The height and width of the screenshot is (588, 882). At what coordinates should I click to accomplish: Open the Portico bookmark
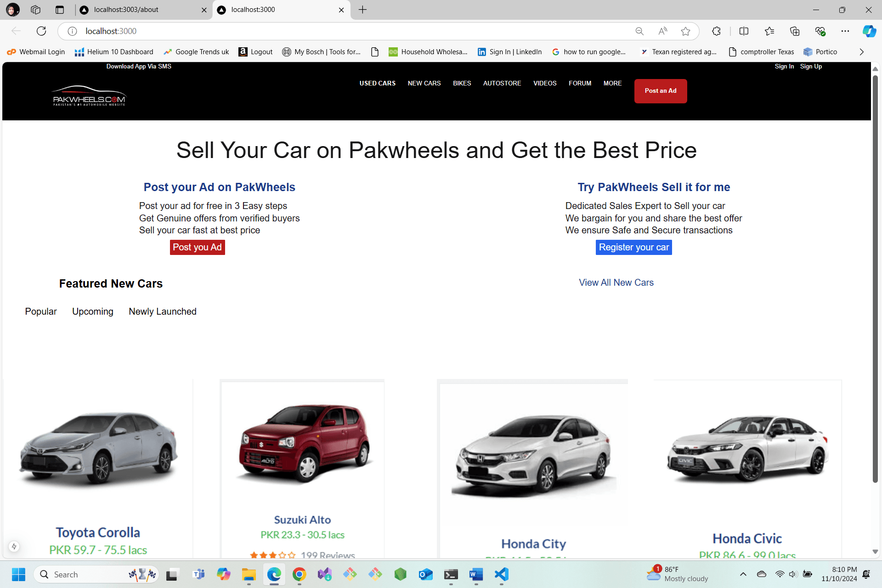point(820,52)
